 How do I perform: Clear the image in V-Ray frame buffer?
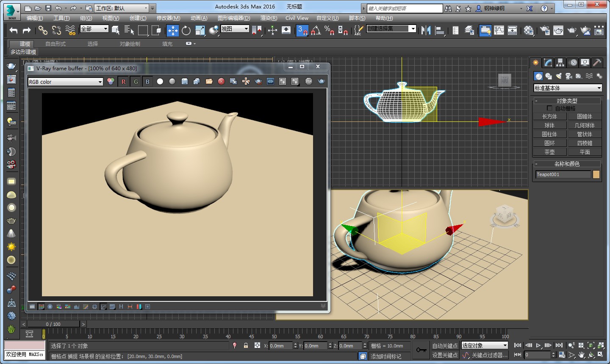pyautogui.click(x=221, y=81)
